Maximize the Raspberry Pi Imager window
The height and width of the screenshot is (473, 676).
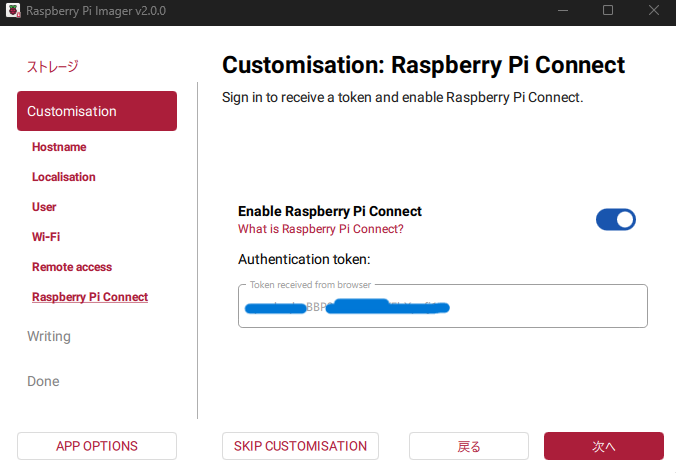pyautogui.click(x=607, y=11)
